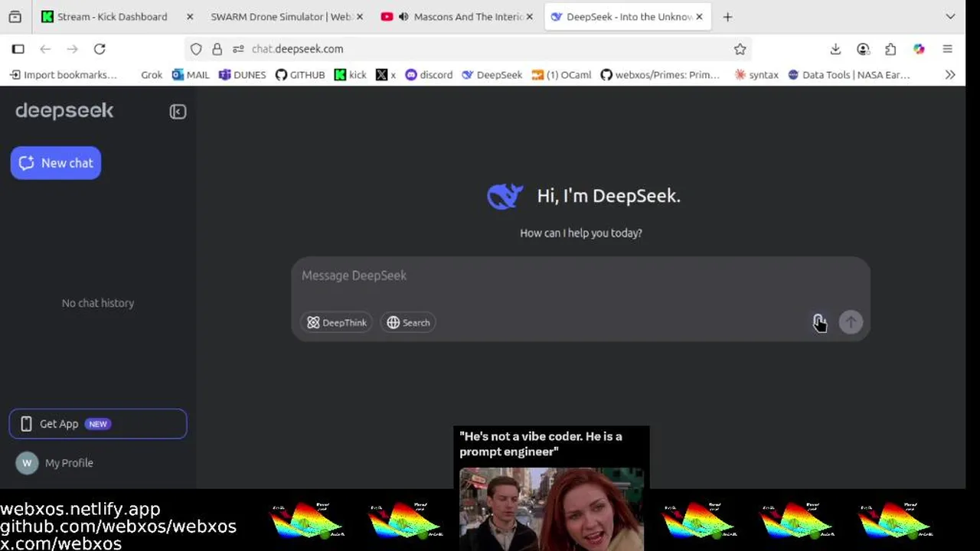Close the DeepSeek tab
This screenshot has height=551, width=980.
point(699,16)
